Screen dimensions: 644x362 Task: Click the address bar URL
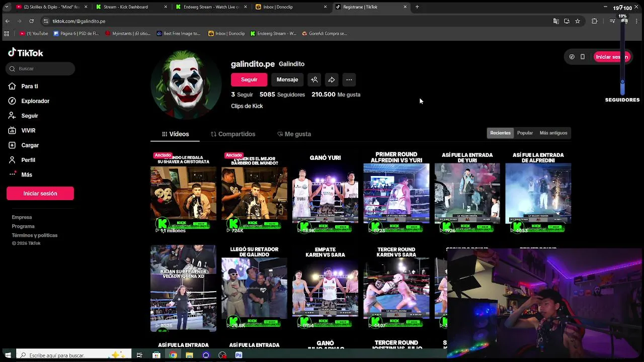click(79, 21)
